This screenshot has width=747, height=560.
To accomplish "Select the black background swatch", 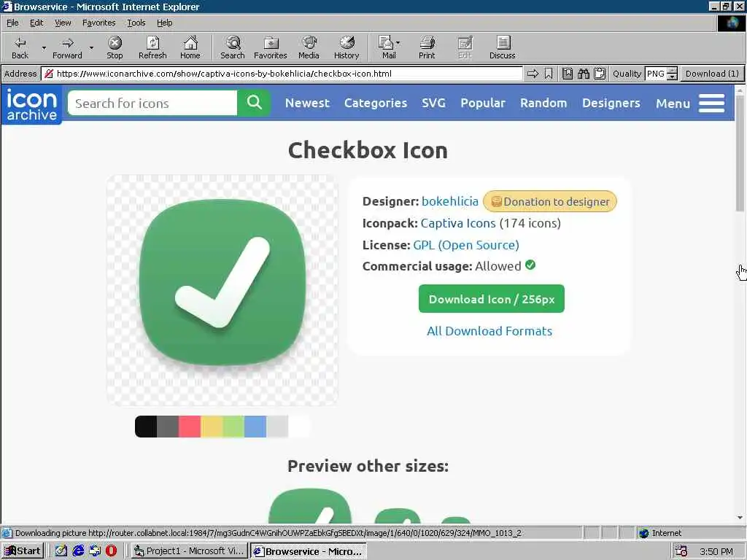I will pyautogui.click(x=145, y=426).
